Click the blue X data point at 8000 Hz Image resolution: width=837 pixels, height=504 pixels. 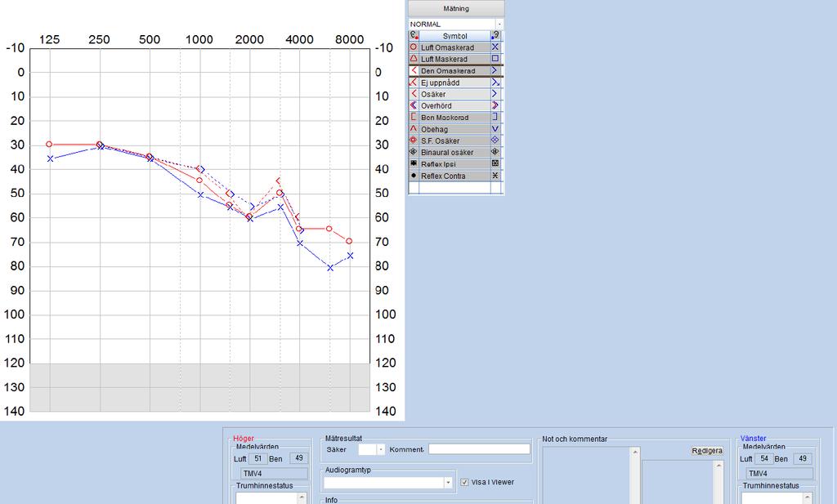[350, 256]
